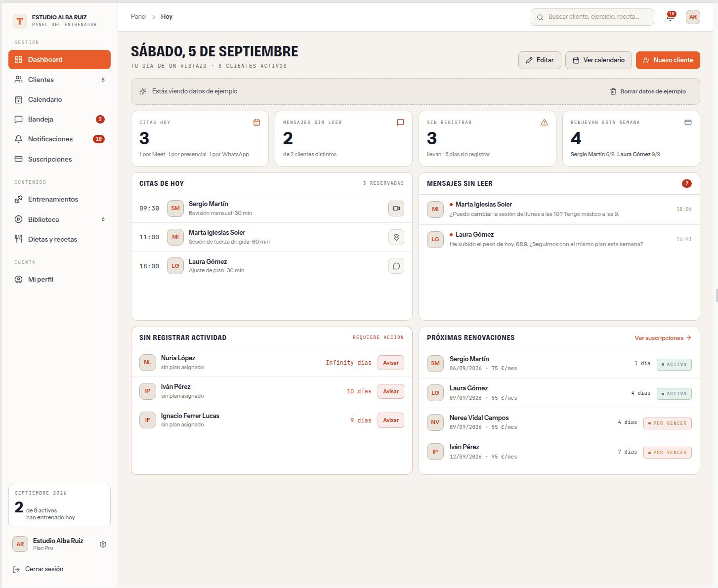Open Calendario from the sidebar
Screen dimensions: 718x588
click(59, 99)
